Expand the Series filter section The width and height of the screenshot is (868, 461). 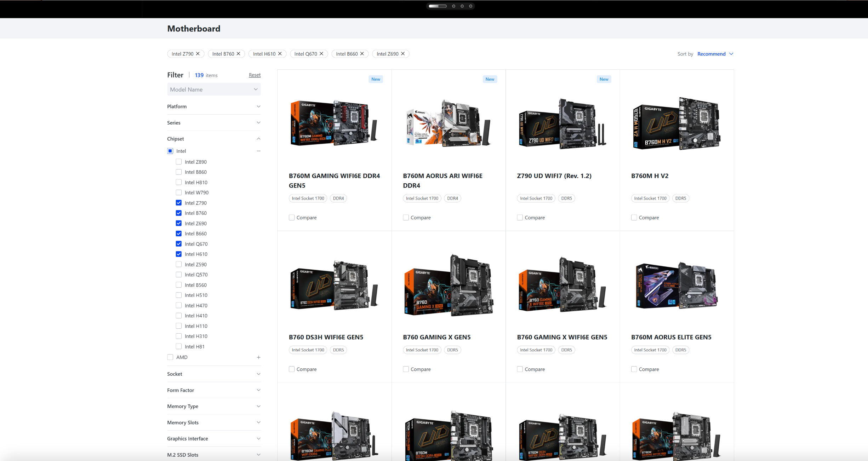pos(214,123)
